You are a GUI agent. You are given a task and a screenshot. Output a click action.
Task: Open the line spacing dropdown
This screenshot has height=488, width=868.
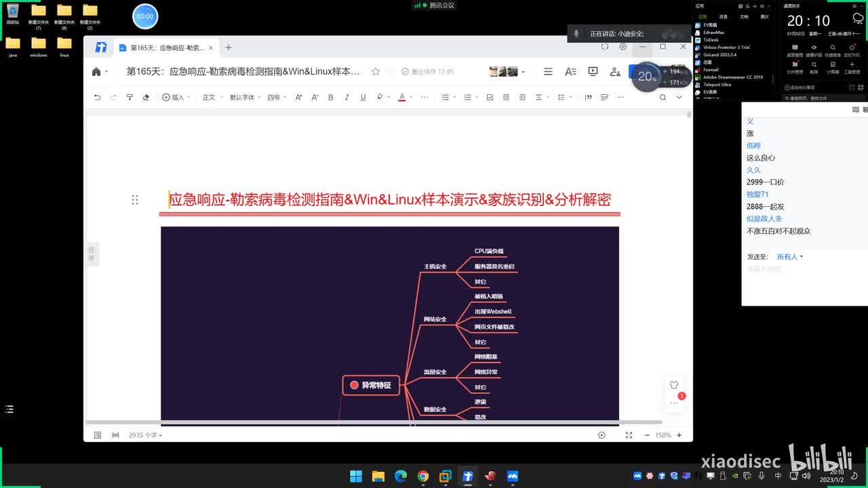564,98
